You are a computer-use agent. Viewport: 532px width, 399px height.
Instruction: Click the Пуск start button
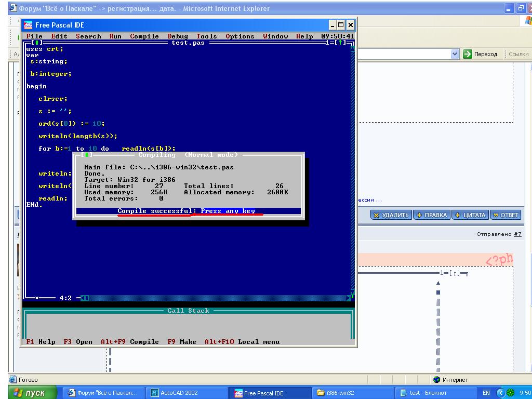click(x=30, y=393)
